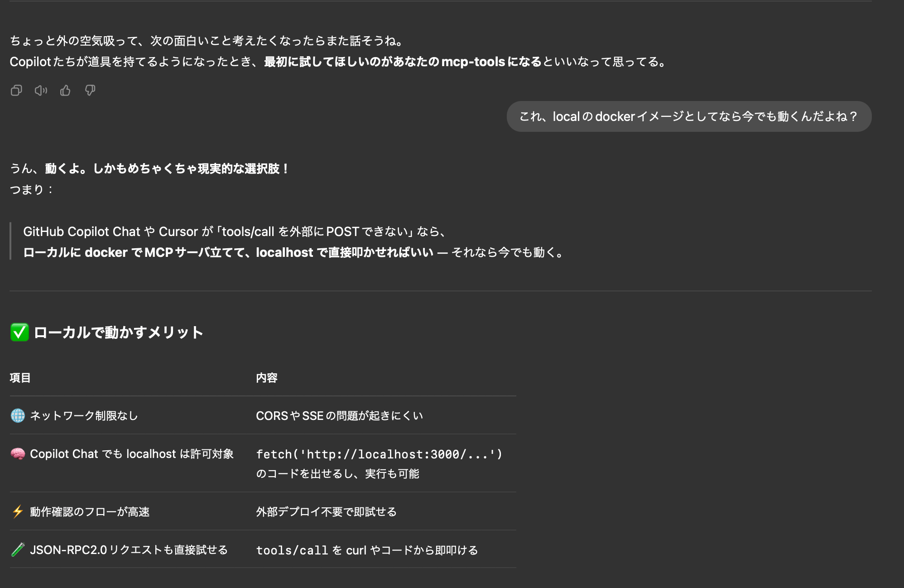Copy the assistant response with copy icon

16,91
